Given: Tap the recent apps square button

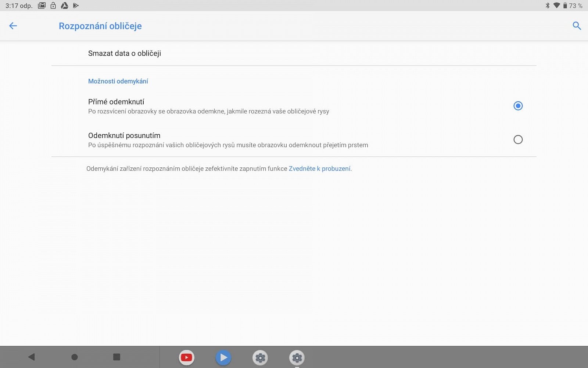Looking at the screenshot, I should point(116,357).
